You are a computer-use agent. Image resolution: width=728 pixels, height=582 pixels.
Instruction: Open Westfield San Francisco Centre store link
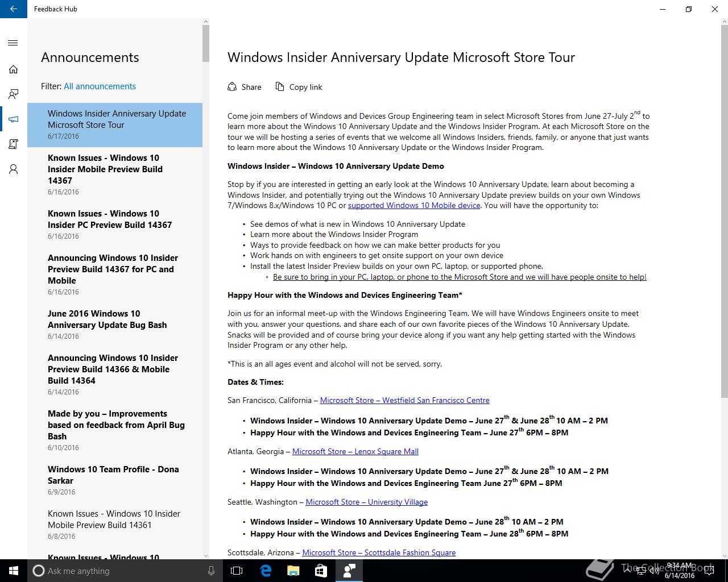(x=405, y=400)
